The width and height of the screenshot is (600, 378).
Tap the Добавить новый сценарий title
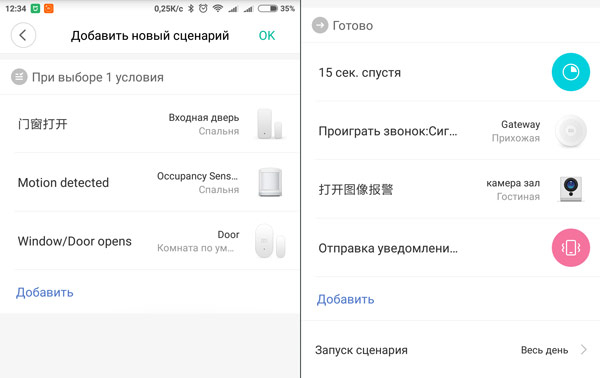tap(150, 36)
